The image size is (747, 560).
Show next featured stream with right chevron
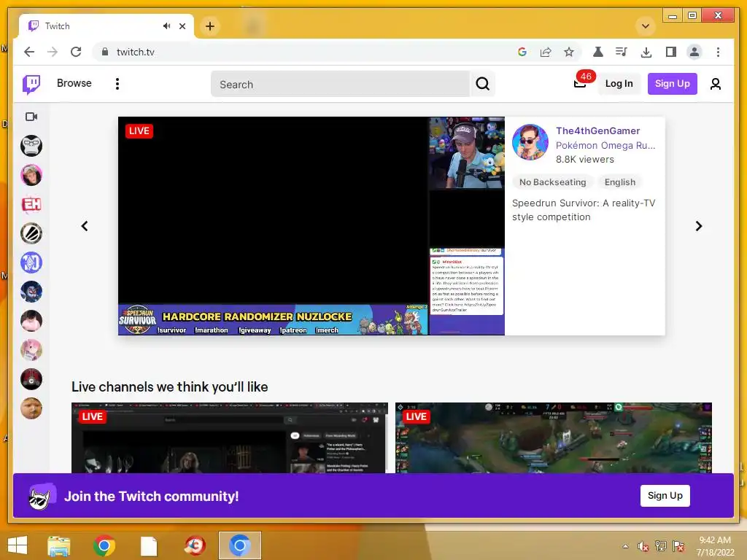[698, 226]
